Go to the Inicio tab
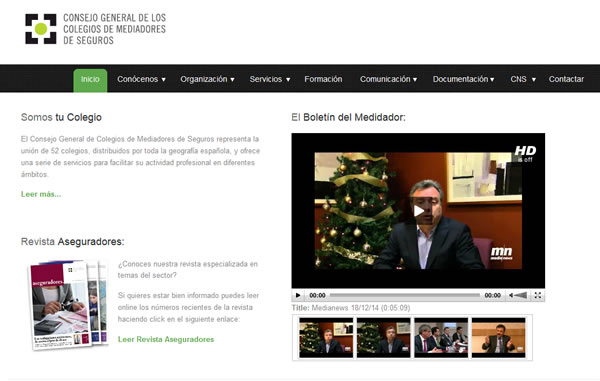 (x=90, y=80)
